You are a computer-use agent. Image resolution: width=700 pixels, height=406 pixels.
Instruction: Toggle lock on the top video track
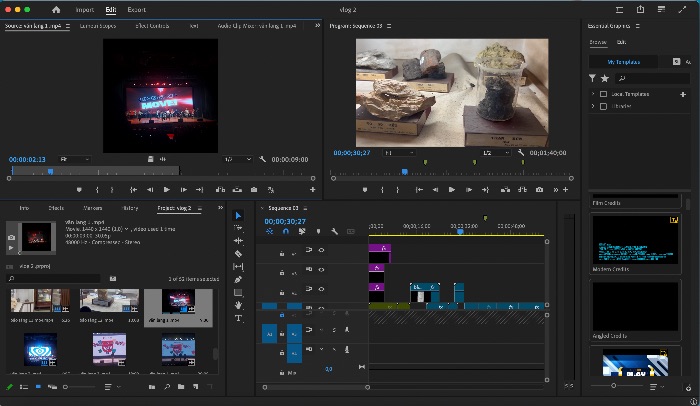(282, 253)
